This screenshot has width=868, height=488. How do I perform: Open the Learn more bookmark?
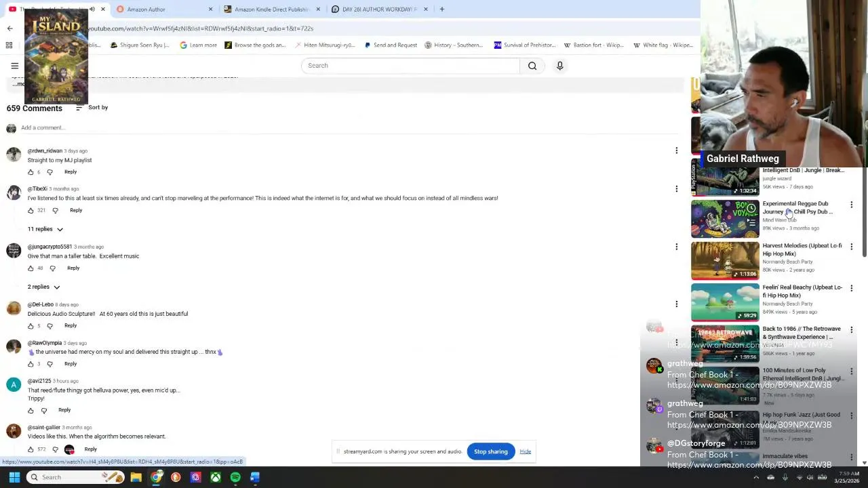coord(198,45)
